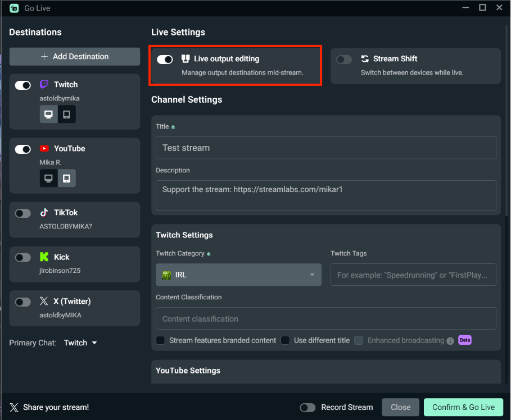The width and height of the screenshot is (511, 420).
Task: Click the TikTok platform icon
Action: click(x=44, y=212)
